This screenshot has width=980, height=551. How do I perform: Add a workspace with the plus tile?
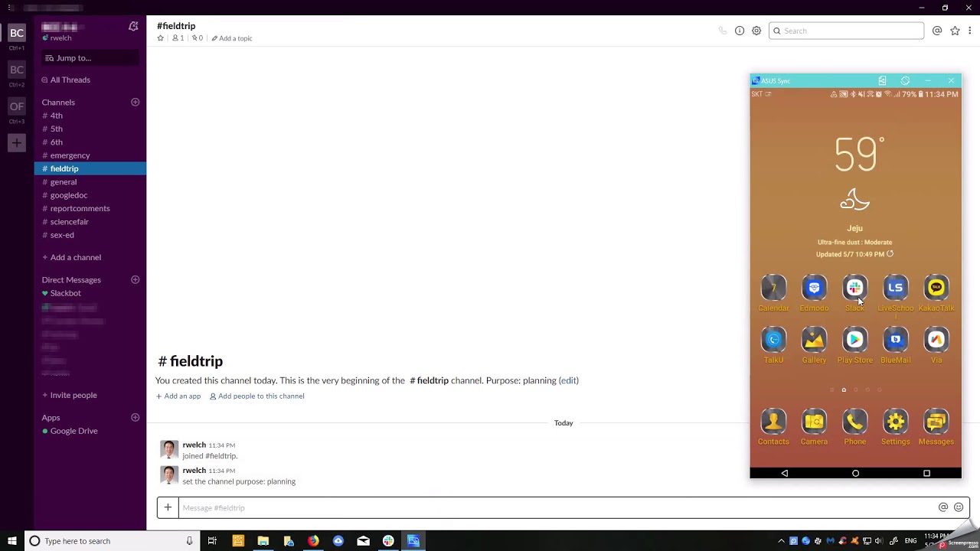click(16, 142)
